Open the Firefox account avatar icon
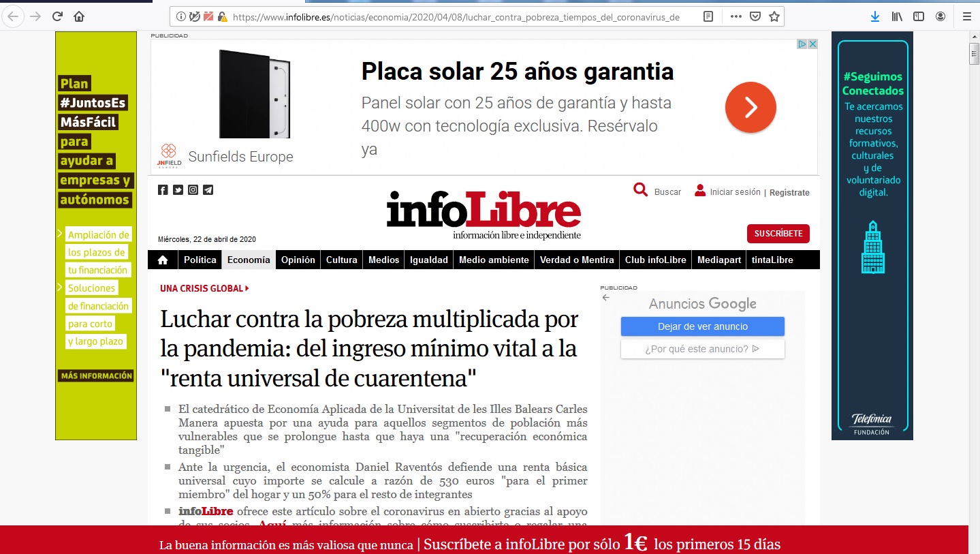Viewport: 980px width, 554px height. [941, 16]
